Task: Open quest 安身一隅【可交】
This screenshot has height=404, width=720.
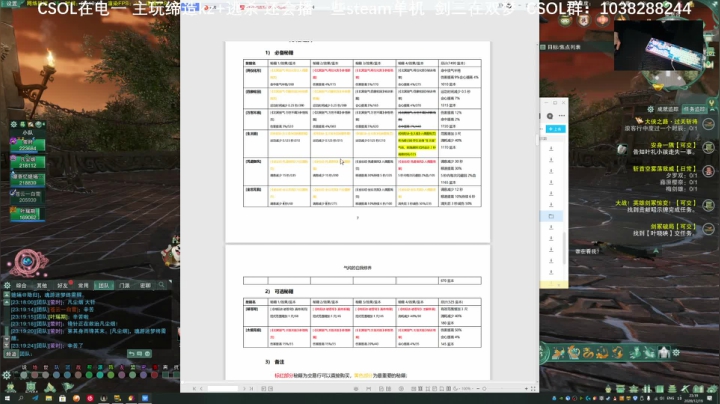Action: coord(673,145)
